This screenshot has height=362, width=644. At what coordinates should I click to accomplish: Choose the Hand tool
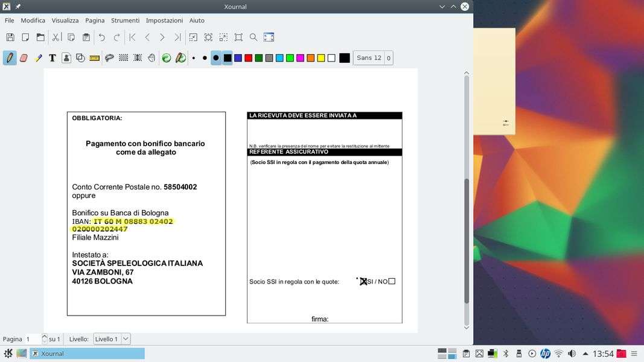tap(151, 58)
